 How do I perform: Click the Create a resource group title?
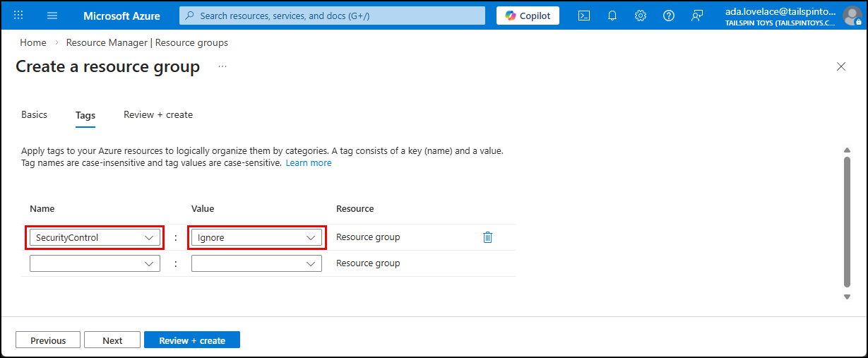click(x=107, y=66)
